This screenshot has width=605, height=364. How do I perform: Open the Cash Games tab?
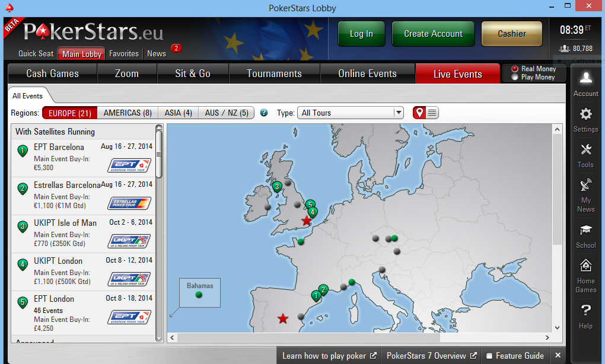point(52,74)
